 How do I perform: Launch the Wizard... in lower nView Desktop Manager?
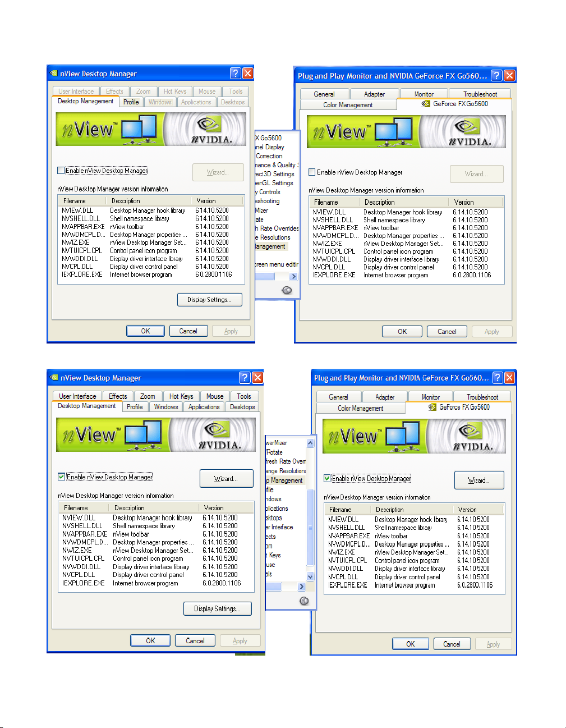coord(226,479)
